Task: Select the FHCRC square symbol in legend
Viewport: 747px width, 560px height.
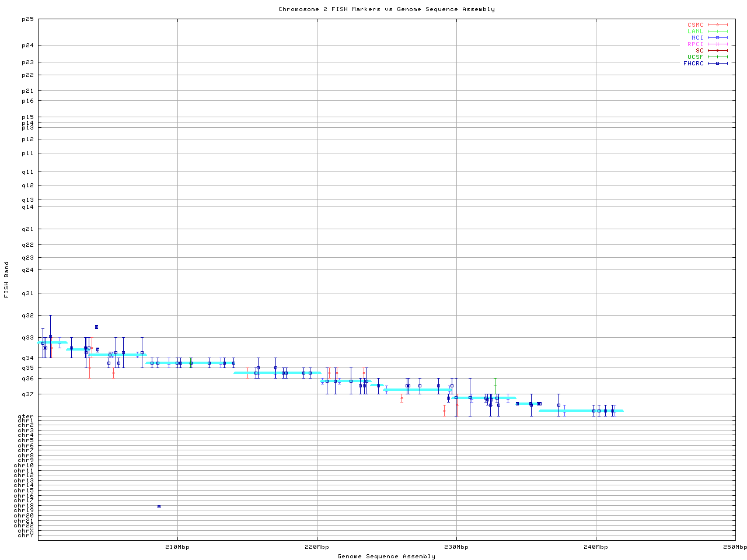Action: click(717, 64)
